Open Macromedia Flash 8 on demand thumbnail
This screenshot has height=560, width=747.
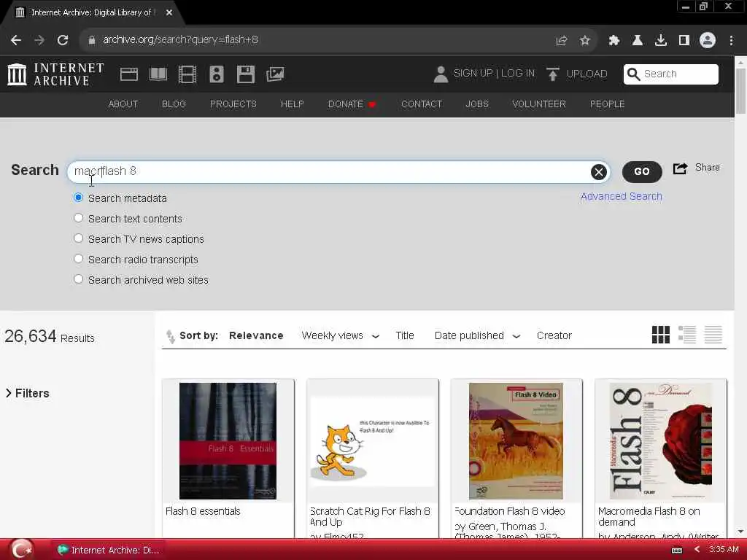(x=660, y=441)
